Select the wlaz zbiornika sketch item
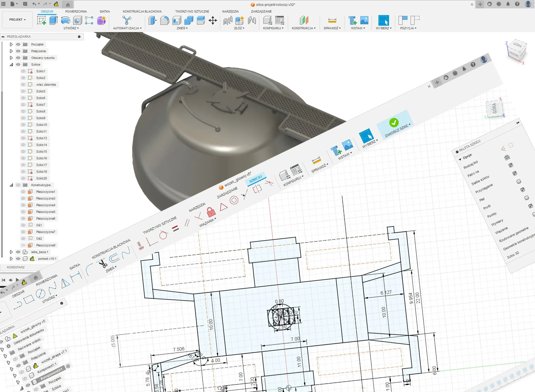Screen dimensions: 535x392 [46, 84]
